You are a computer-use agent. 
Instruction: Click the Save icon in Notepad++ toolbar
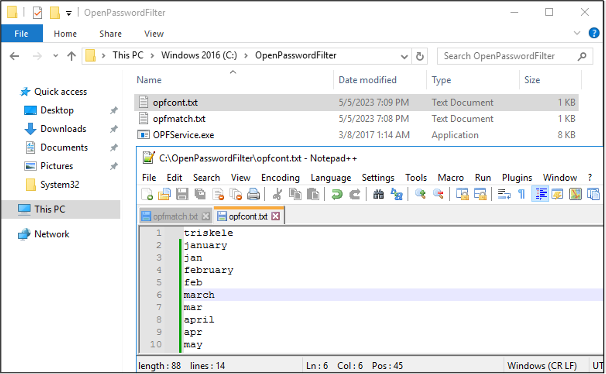pyautogui.click(x=182, y=194)
